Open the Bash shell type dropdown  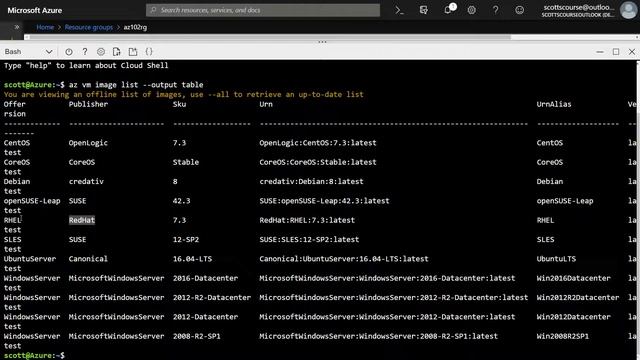point(29,51)
